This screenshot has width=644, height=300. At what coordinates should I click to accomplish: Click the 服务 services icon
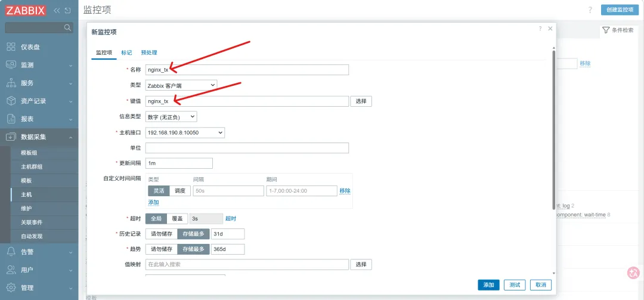pos(11,83)
